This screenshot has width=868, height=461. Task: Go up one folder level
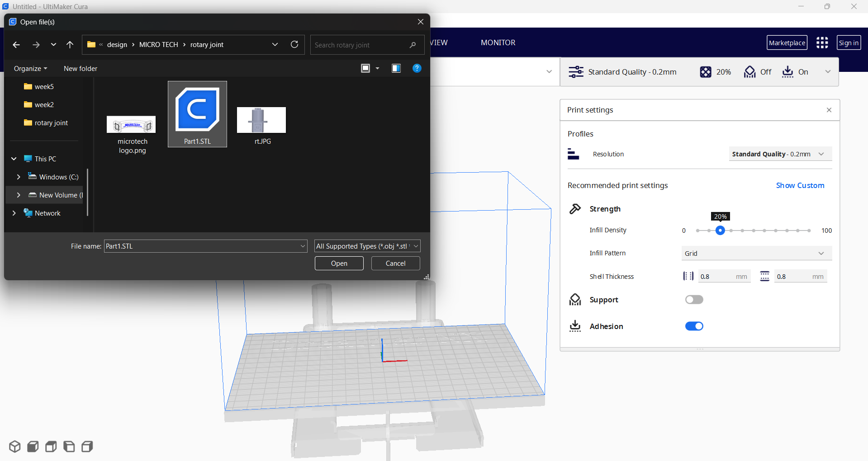click(x=70, y=45)
